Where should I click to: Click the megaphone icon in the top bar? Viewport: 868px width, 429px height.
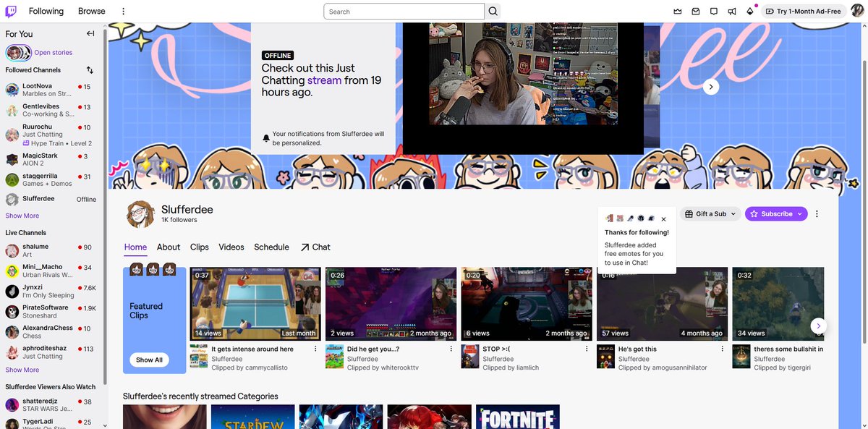[732, 12]
